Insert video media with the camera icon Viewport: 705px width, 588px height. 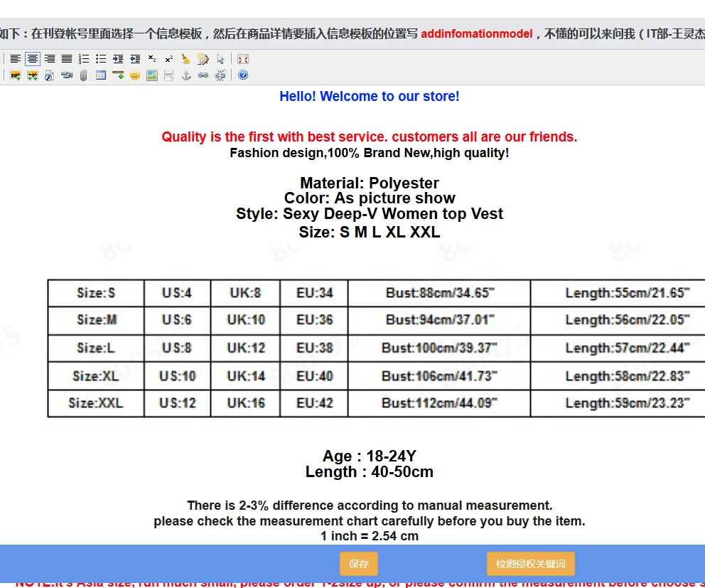pyautogui.click(x=67, y=75)
